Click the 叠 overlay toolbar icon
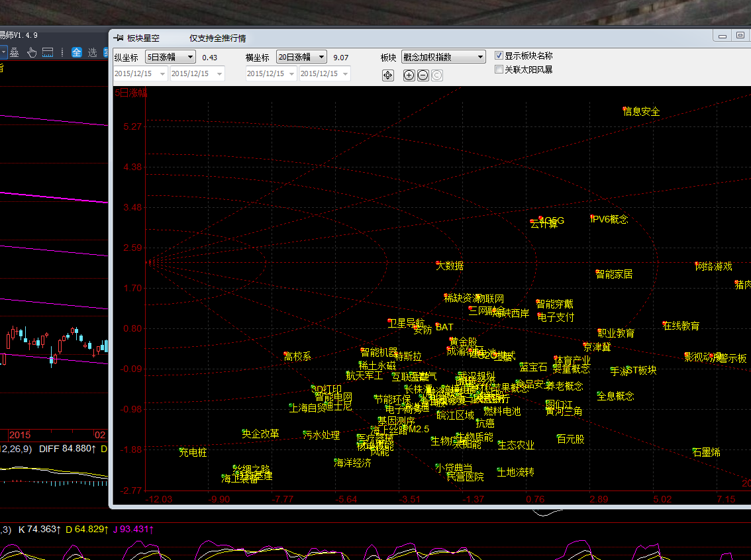 15,52
